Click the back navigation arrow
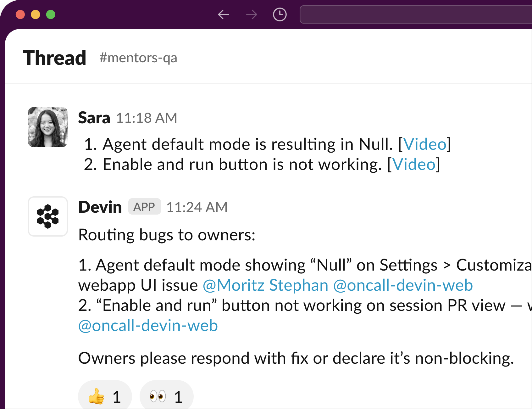Viewport: 532px width, 409px height. (x=224, y=14)
